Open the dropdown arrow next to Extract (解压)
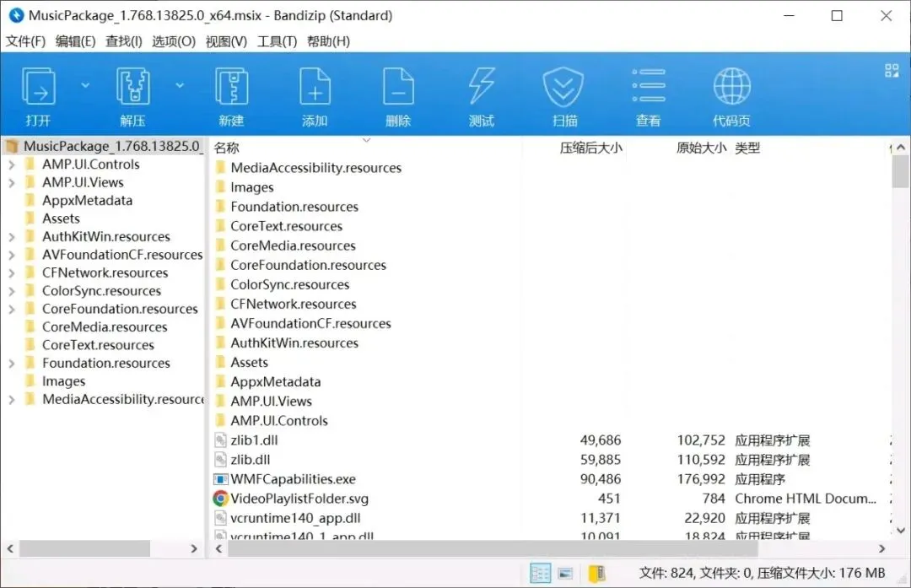 (x=181, y=85)
